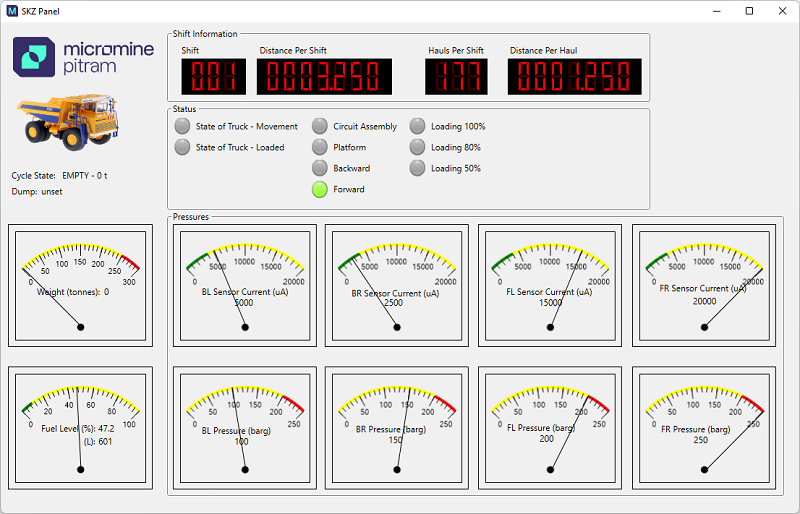800x514 pixels.
Task: Click the State of Truck - Movement indicator light
Action: (x=182, y=126)
